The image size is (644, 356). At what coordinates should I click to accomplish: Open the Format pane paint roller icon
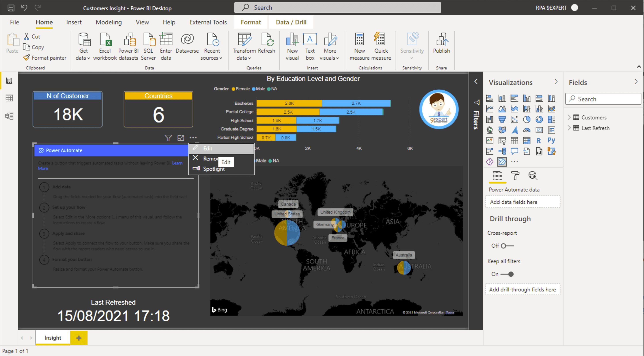[514, 175]
